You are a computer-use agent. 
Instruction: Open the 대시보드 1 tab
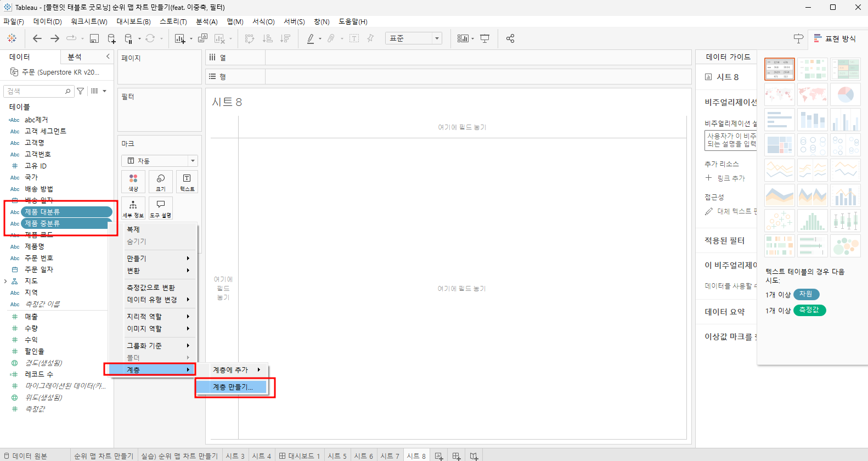[300, 456]
